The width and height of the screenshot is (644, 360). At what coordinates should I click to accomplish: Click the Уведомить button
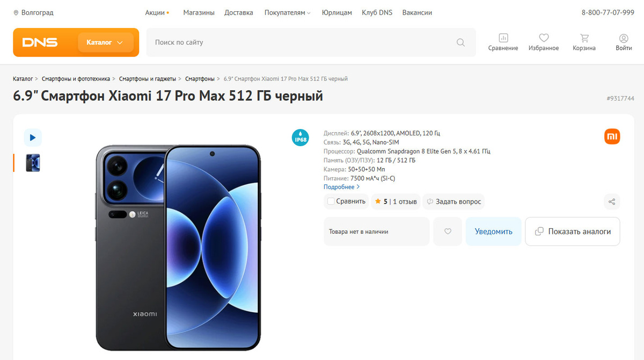point(494,232)
